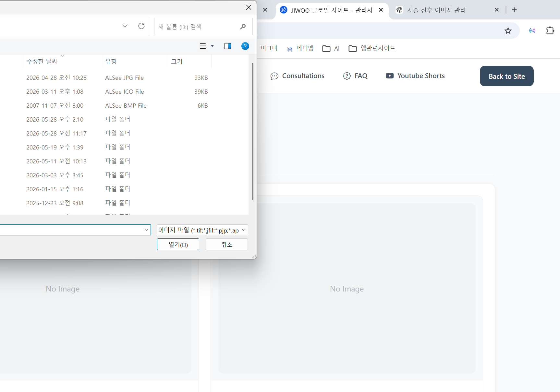Click the file list vertical scrollbar
Screen dimensions: 560x392
[x=252, y=131]
